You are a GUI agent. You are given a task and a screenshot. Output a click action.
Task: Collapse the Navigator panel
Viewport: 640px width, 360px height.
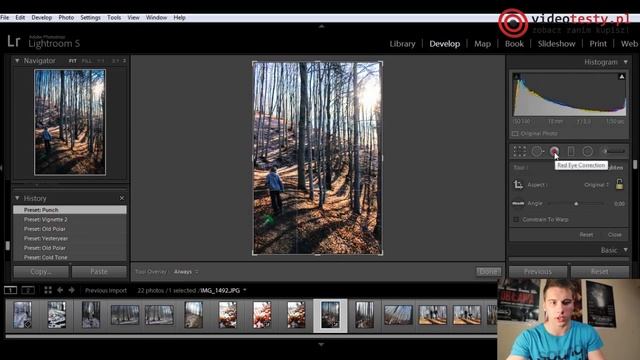point(17,60)
